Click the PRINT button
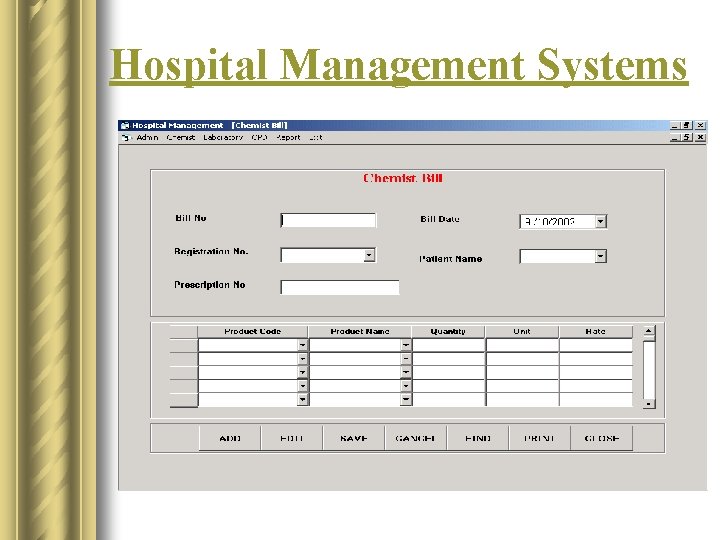Image resolution: width=720 pixels, height=540 pixels. point(540,438)
